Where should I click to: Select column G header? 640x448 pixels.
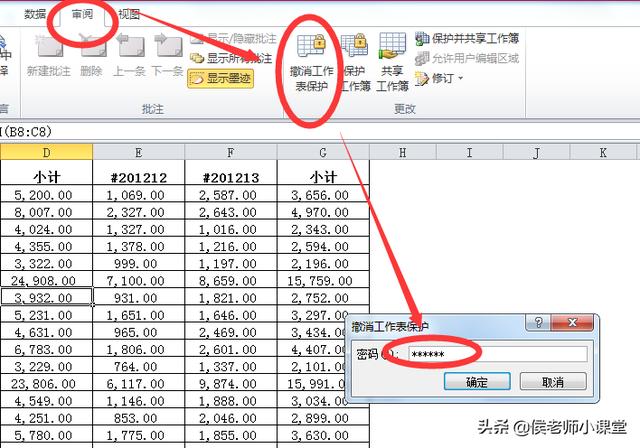click(323, 153)
